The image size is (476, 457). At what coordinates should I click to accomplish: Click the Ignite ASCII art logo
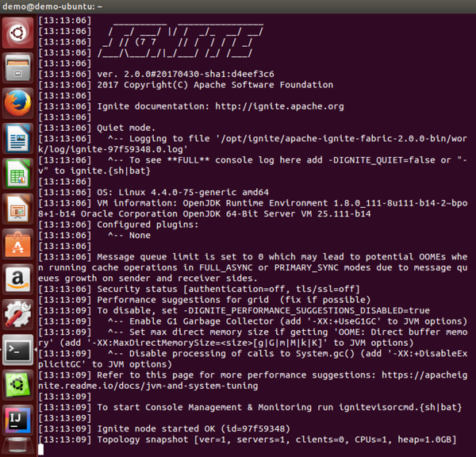(x=180, y=40)
